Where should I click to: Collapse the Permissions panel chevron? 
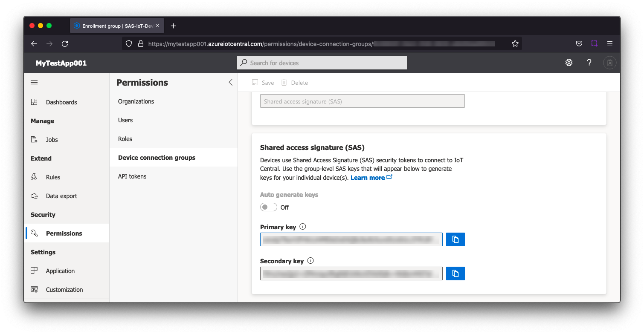tap(230, 83)
